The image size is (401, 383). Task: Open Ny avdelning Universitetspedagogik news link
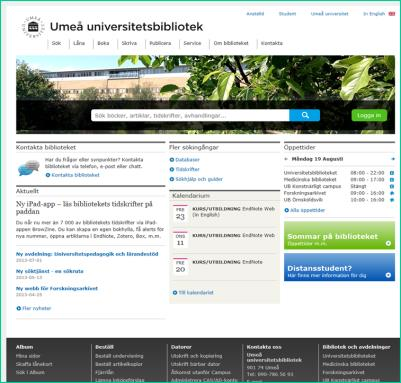[x=87, y=254]
